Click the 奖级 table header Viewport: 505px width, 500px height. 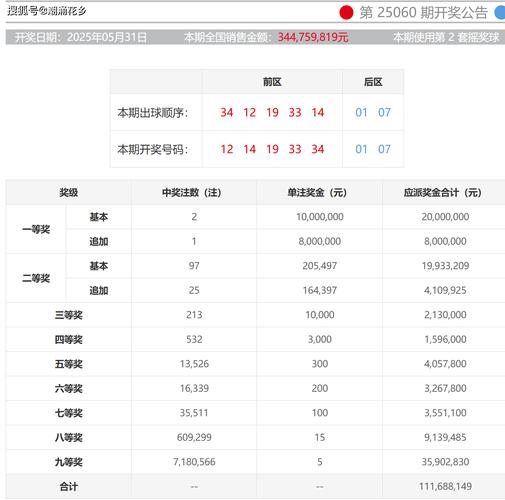pos(69,192)
